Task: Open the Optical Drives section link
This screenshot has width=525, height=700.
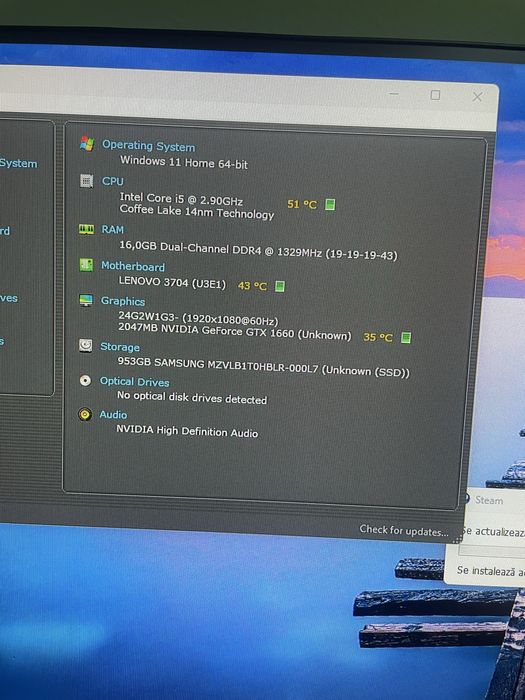Action: pyautogui.click(x=134, y=382)
